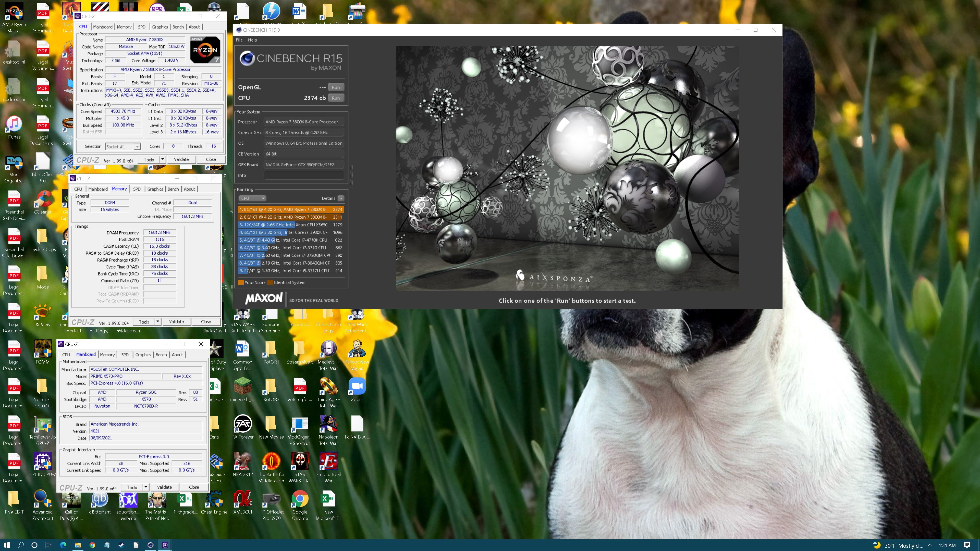Show hidden system tray icons

[930, 545]
